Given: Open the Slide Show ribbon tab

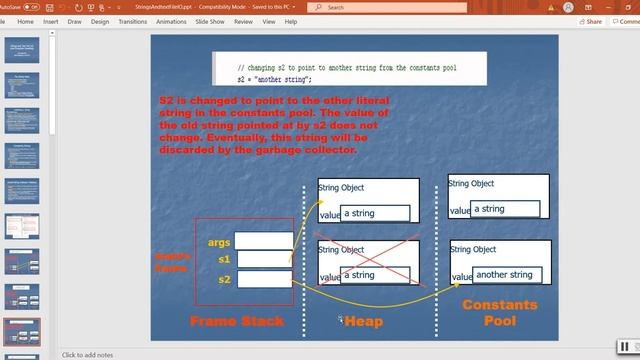Looking at the screenshot, I should pos(210,22).
